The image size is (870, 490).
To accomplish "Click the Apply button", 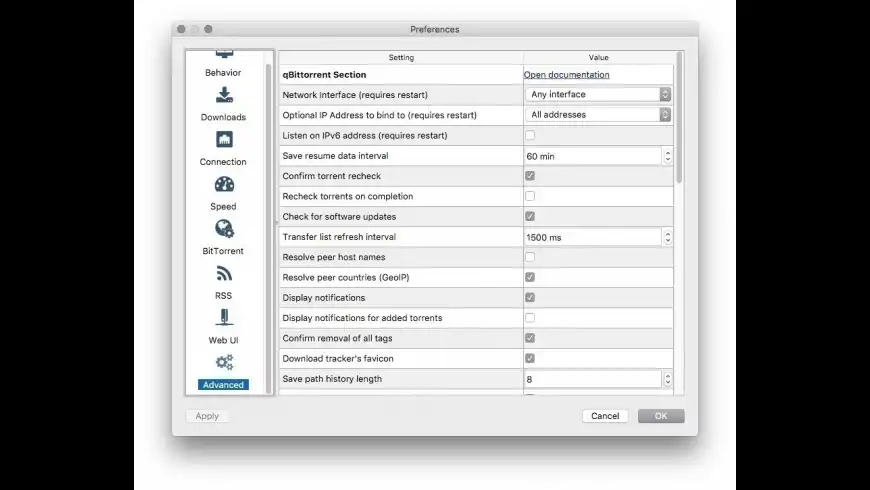I will point(207,416).
